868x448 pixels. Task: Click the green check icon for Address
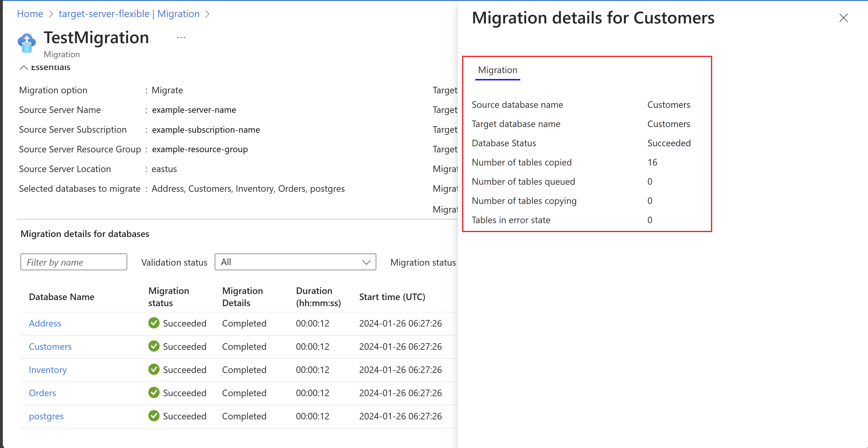coord(154,323)
